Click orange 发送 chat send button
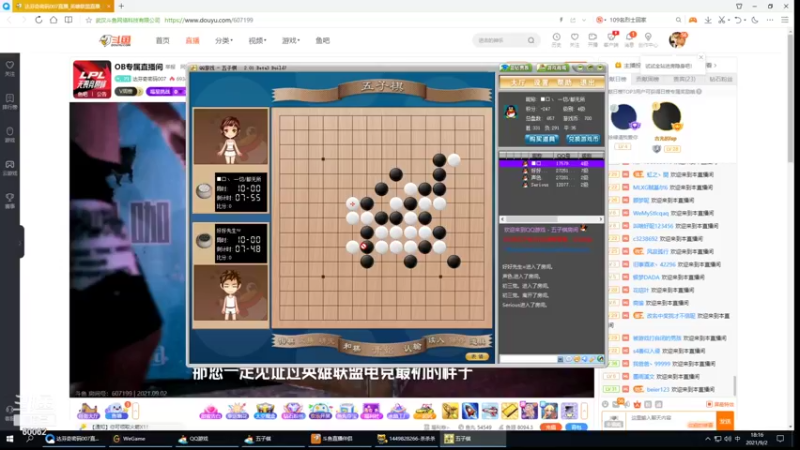800x450 pixels. (x=725, y=421)
